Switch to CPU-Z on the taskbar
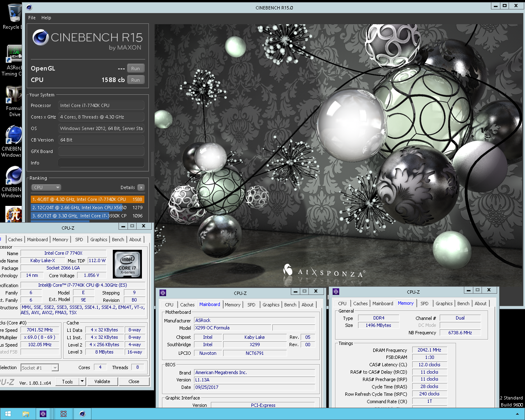The image size is (525, 420). (43, 414)
